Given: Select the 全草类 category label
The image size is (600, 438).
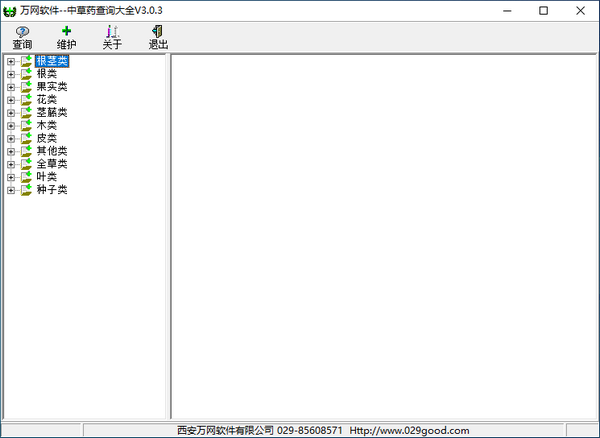Looking at the screenshot, I should pyautogui.click(x=52, y=164).
